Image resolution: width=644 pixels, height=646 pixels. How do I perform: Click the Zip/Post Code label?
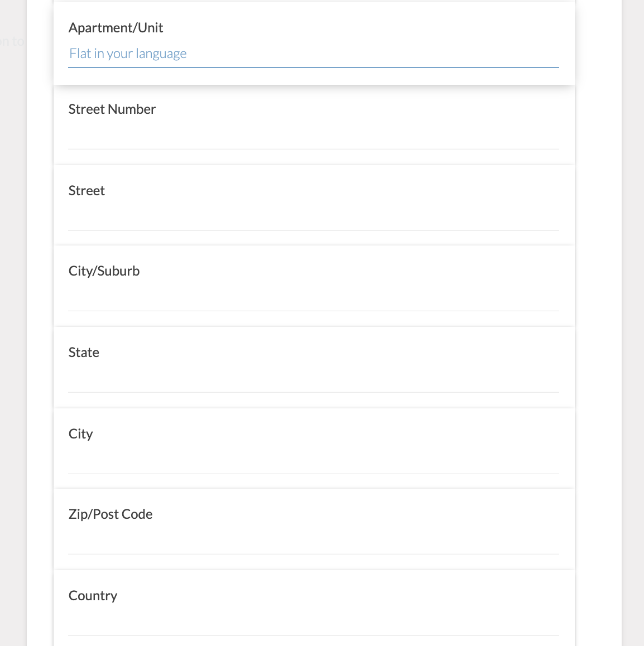coord(110,514)
